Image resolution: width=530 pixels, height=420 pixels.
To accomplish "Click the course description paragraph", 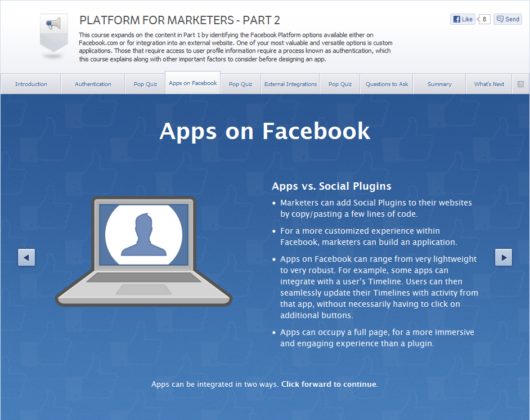I will click(x=236, y=47).
